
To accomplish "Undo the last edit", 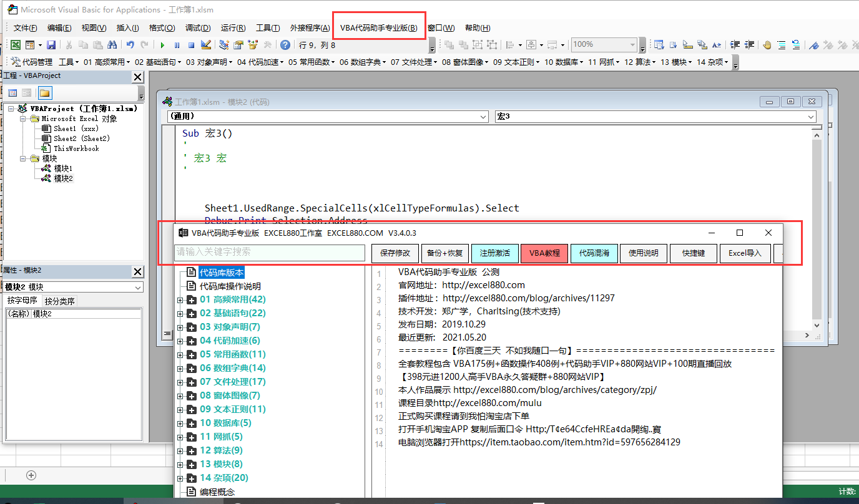I will click(130, 45).
